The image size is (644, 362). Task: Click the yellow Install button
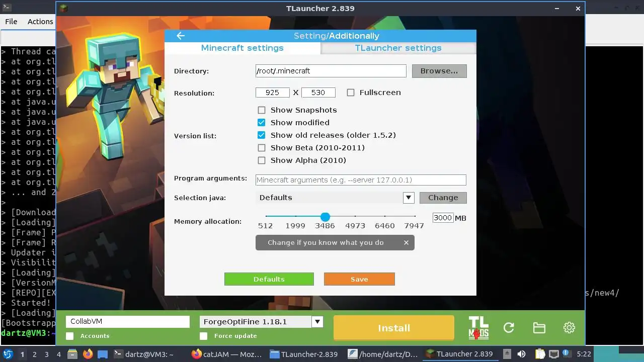[x=394, y=328]
